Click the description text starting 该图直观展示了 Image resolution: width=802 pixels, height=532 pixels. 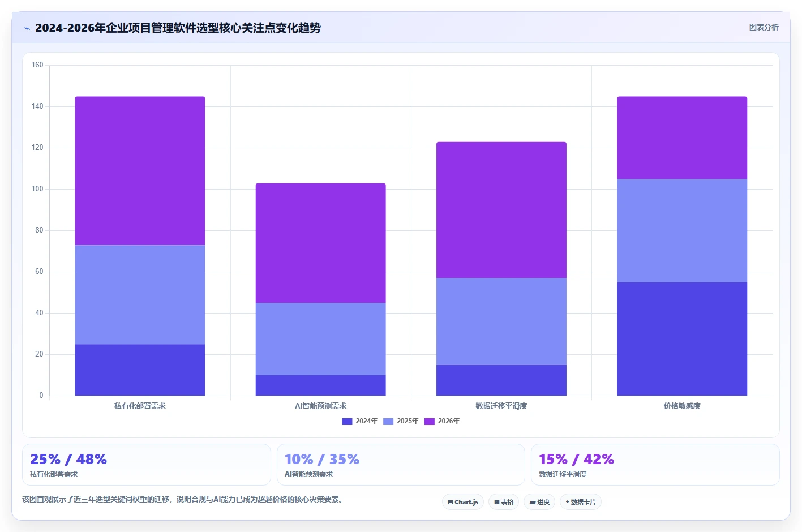183,499
